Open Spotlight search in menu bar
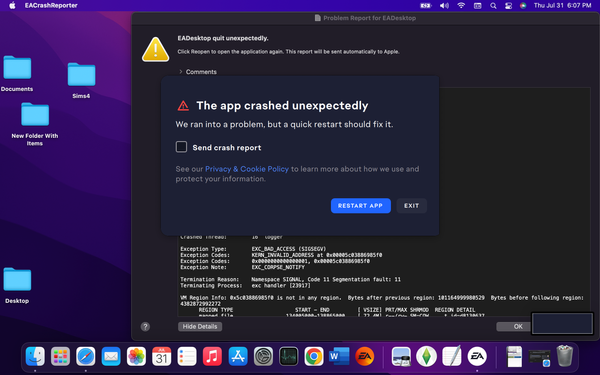 [493, 5]
